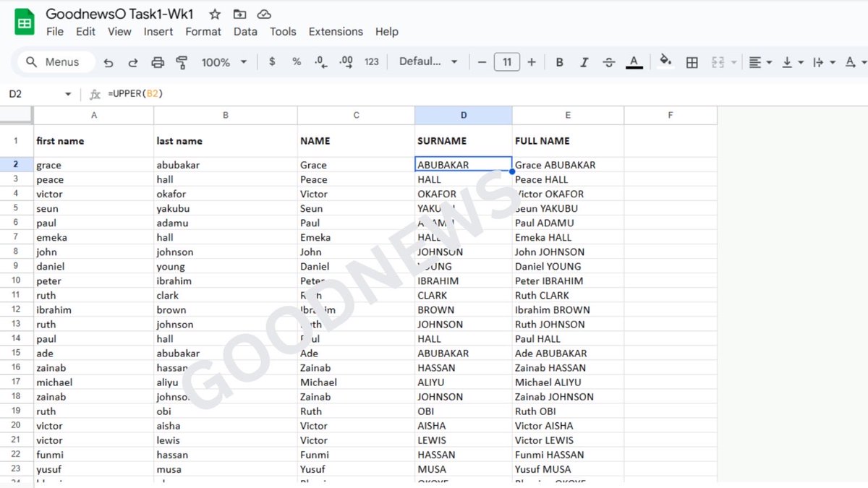This screenshot has width=868, height=488.
Task: Select cell containing emeka
Action: 94,237
